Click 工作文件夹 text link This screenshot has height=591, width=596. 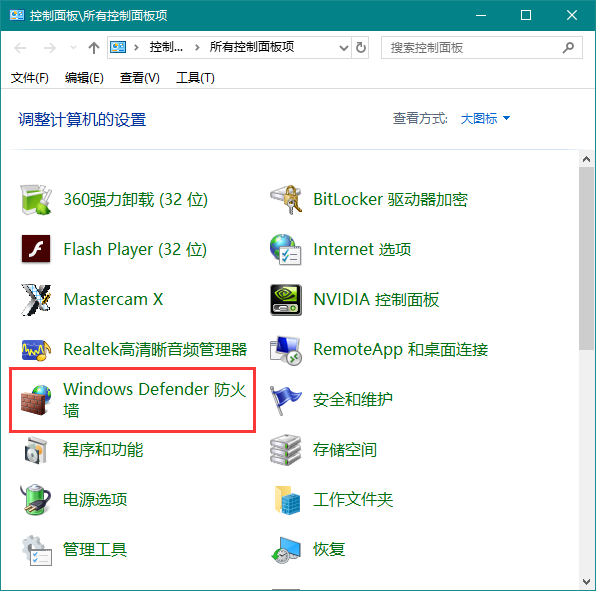353,499
